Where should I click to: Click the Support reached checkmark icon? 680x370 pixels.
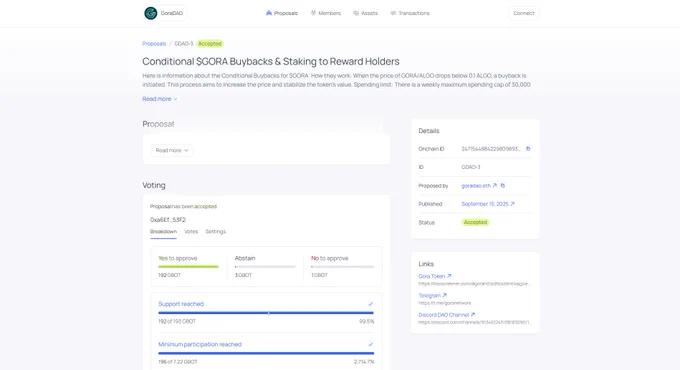370,304
